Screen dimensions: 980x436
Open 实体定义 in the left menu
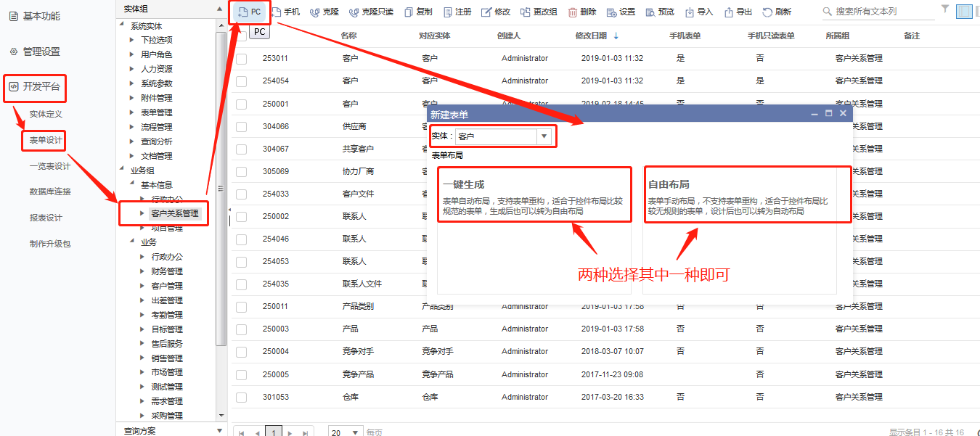[x=46, y=114]
